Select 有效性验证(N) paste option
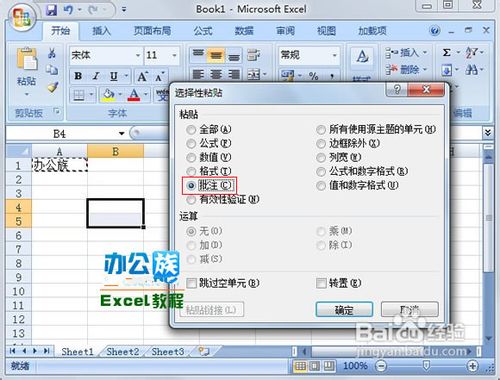Screen dimensions: 500x380 coord(223,200)
